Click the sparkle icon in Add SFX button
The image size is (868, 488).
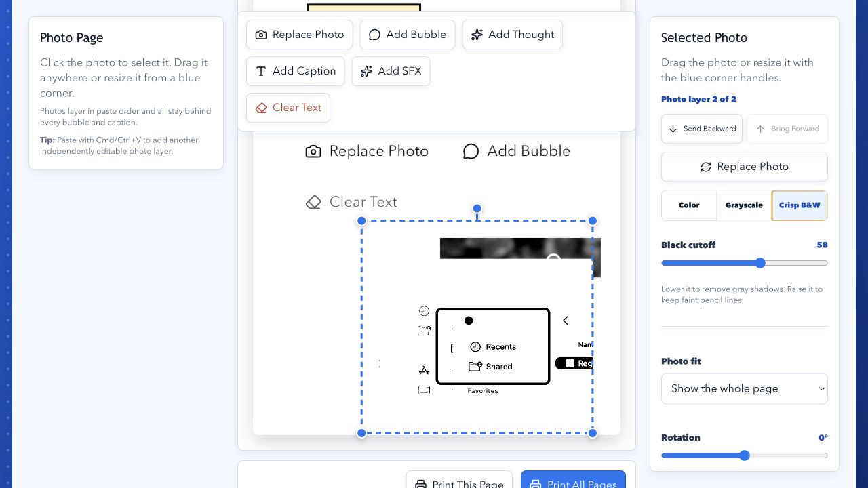pyautogui.click(x=366, y=71)
